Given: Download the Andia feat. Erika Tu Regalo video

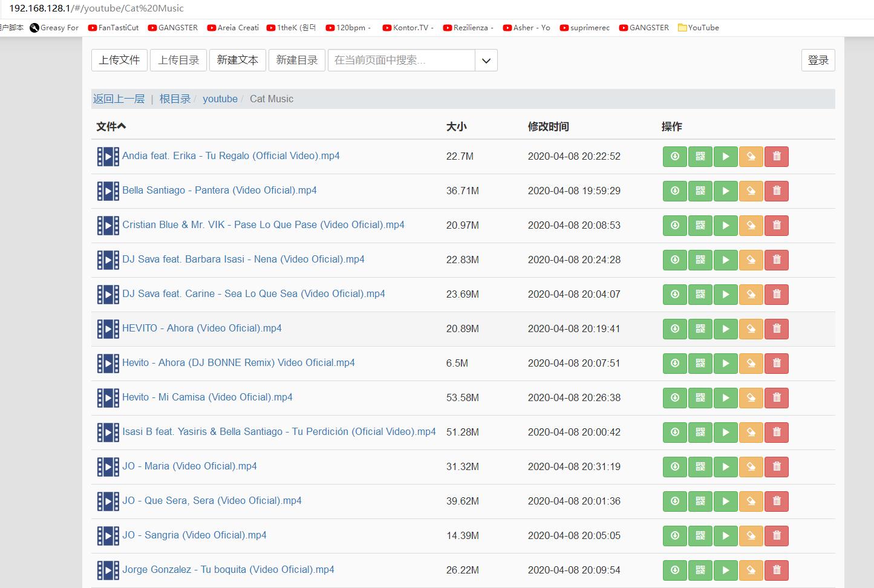Looking at the screenshot, I should pyautogui.click(x=674, y=157).
